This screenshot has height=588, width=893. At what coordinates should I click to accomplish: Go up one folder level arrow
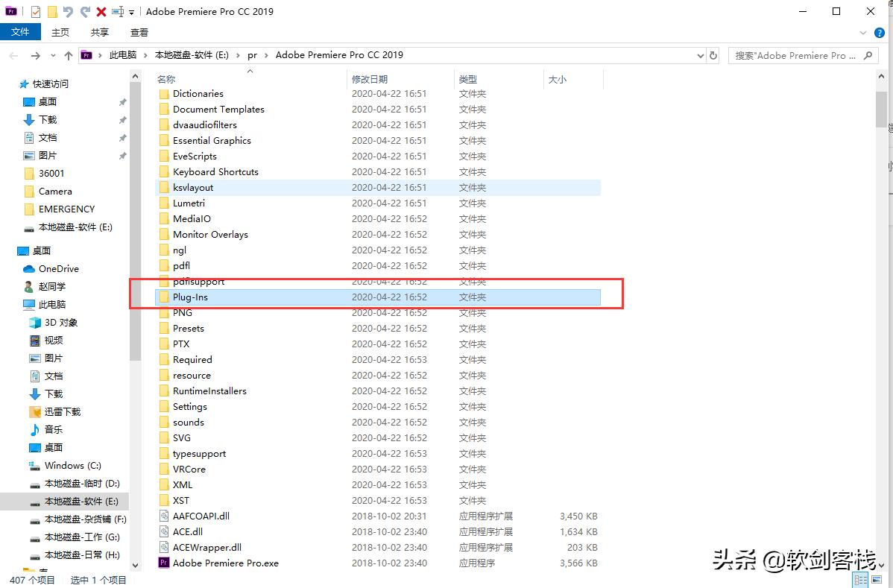click(x=69, y=55)
